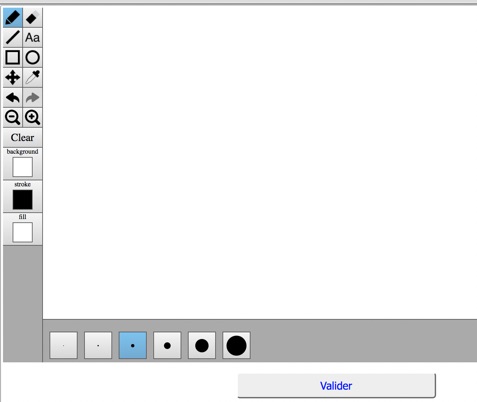
Task: Choose the largest stroke width option
Action: tap(236, 345)
